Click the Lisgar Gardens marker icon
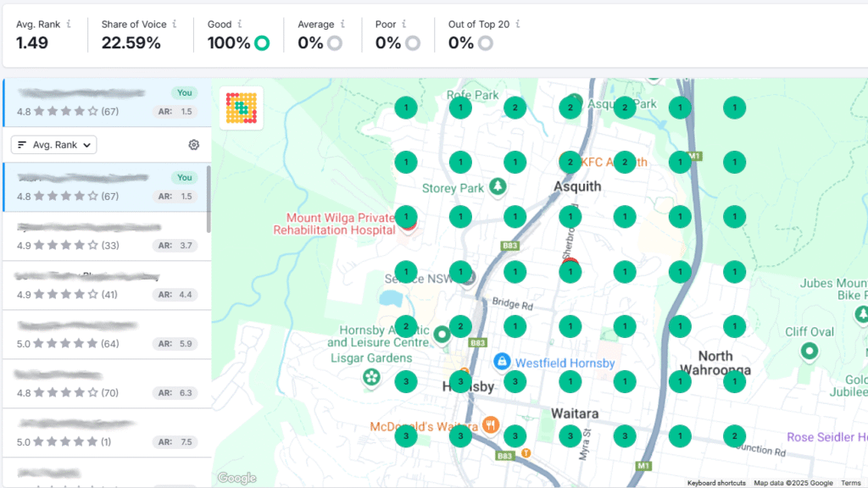The height and width of the screenshot is (488, 868). coord(371,377)
